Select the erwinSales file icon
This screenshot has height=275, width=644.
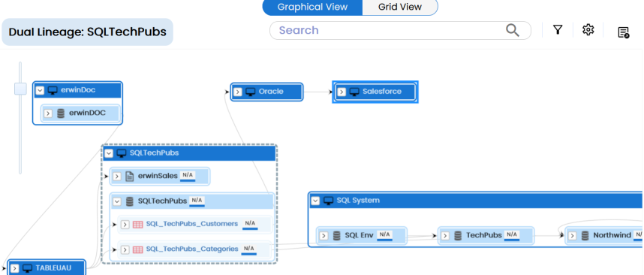point(129,177)
